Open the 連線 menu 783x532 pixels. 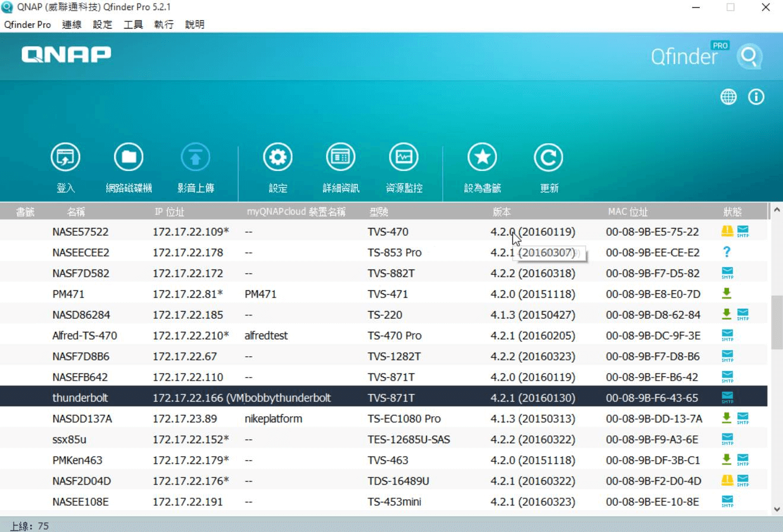click(72, 24)
